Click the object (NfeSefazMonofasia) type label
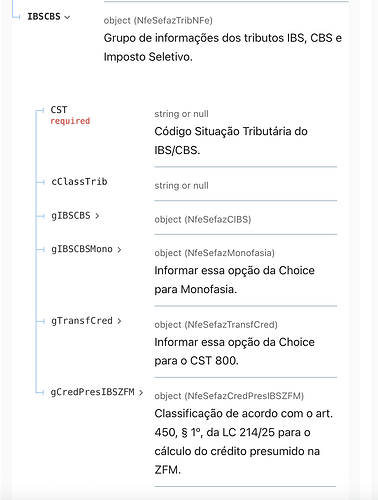378x500 pixels. click(214, 253)
